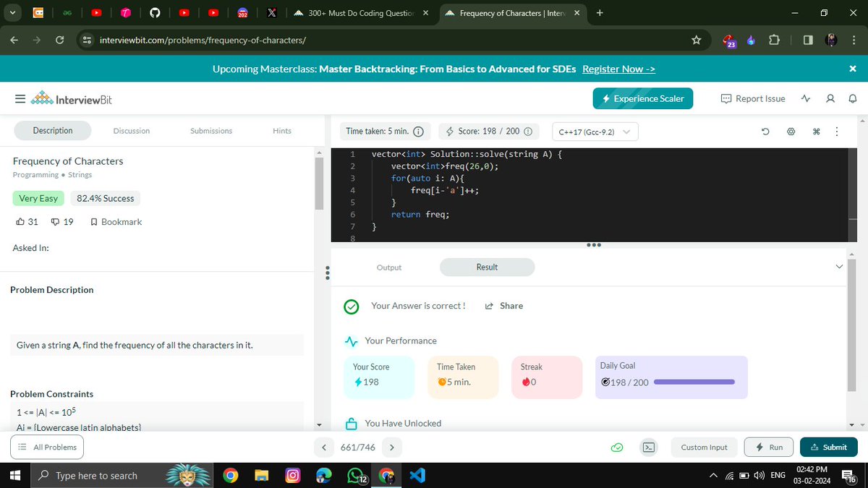Share the correct answer result
Image resolution: width=868 pixels, height=488 pixels.
pyautogui.click(x=504, y=306)
